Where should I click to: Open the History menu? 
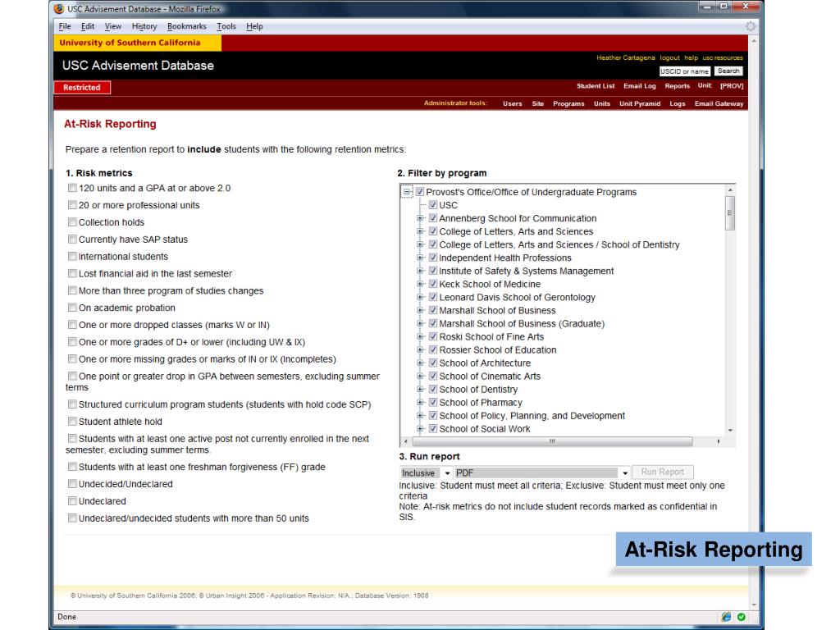[144, 26]
